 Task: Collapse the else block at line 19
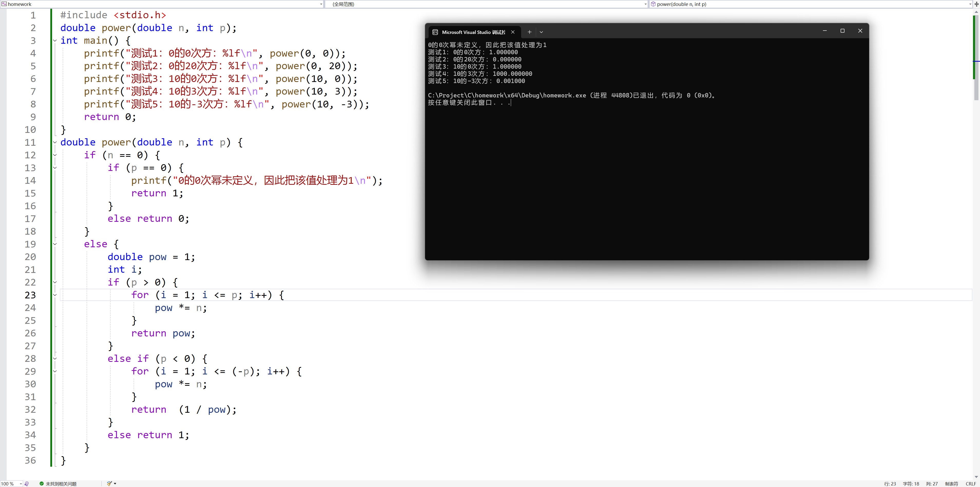tap(55, 244)
